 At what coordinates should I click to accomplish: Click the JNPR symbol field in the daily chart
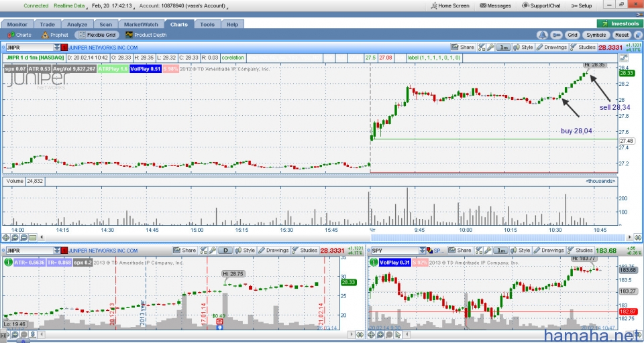[x=29, y=251]
